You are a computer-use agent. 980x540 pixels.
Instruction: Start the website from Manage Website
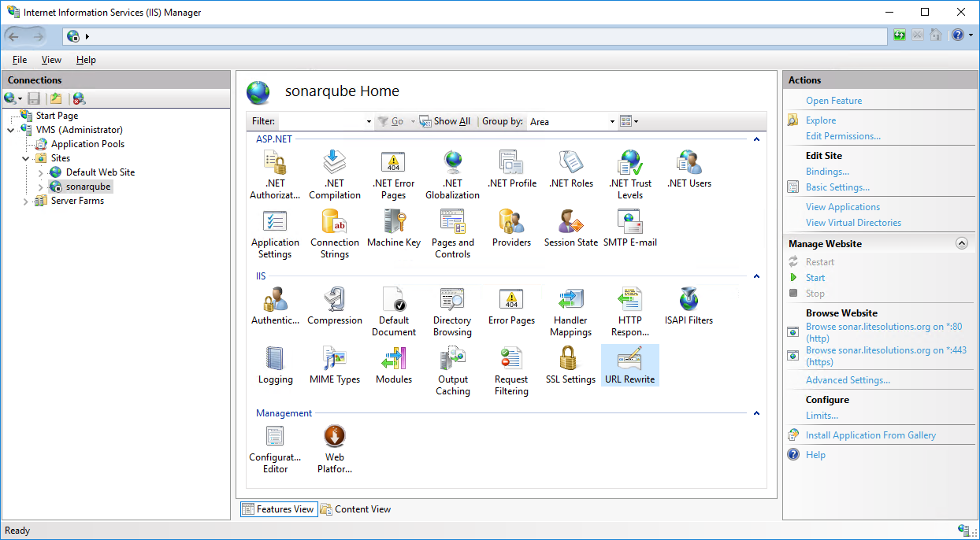(815, 278)
